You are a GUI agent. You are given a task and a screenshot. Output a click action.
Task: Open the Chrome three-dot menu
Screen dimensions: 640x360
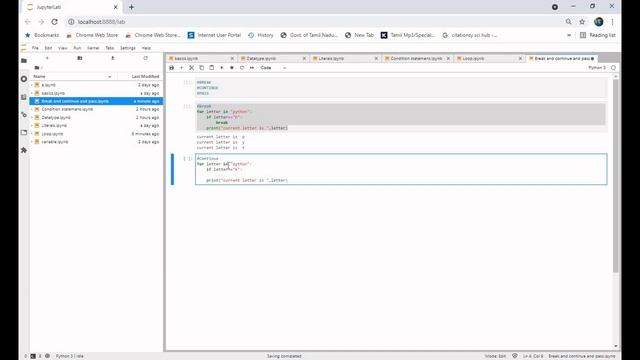click(x=612, y=22)
